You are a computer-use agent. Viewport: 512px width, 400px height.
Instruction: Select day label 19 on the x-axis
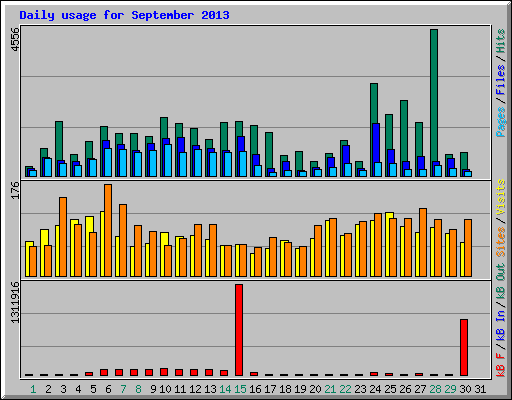pyautogui.click(x=300, y=389)
